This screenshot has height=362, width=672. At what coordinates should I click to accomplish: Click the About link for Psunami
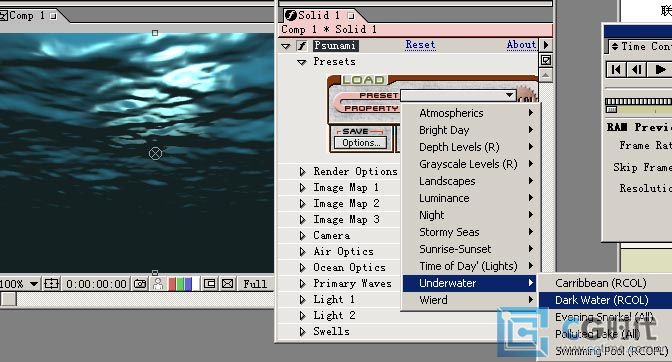(521, 45)
